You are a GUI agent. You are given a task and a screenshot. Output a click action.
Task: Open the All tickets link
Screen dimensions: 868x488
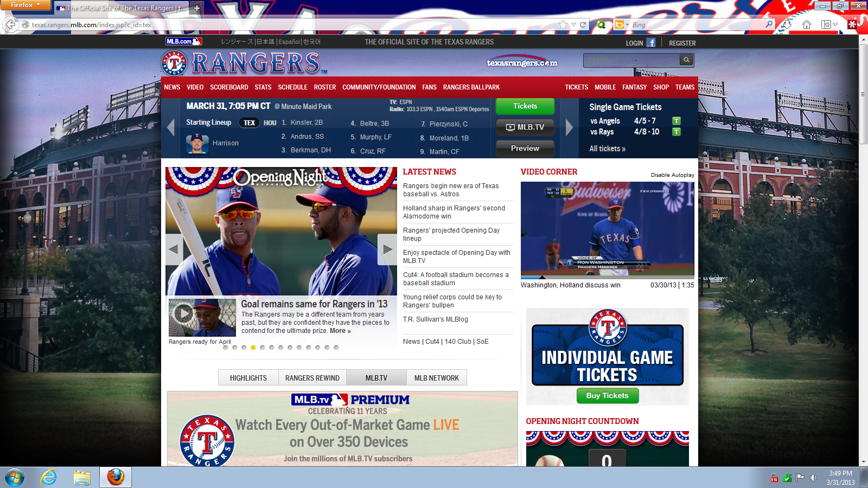608,149
